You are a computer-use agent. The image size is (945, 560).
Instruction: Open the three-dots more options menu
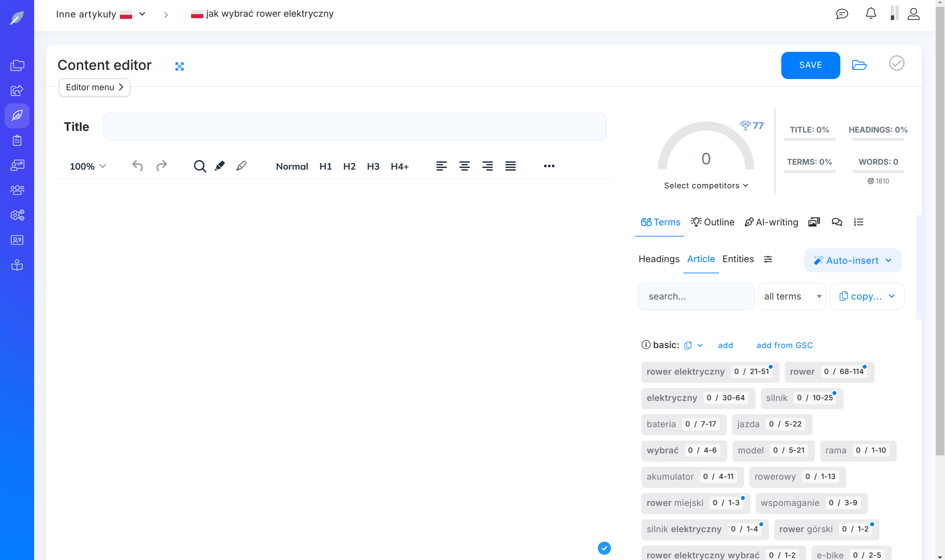click(549, 166)
